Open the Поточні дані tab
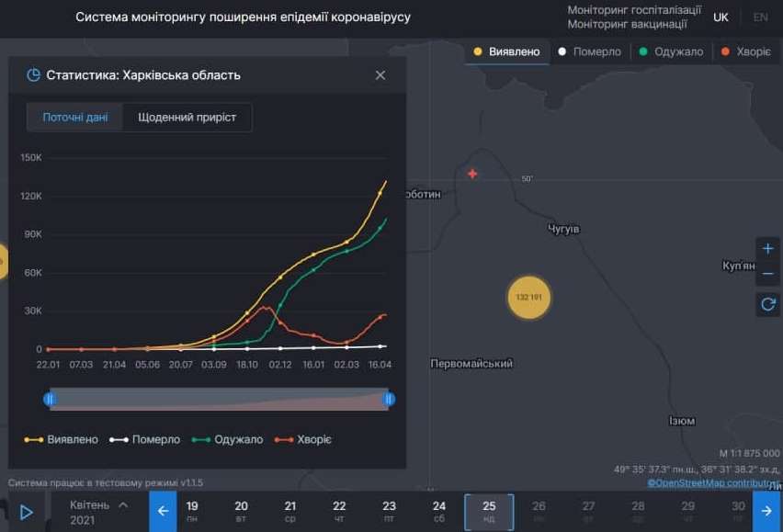The image size is (783, 532). (x=74, y=118)
